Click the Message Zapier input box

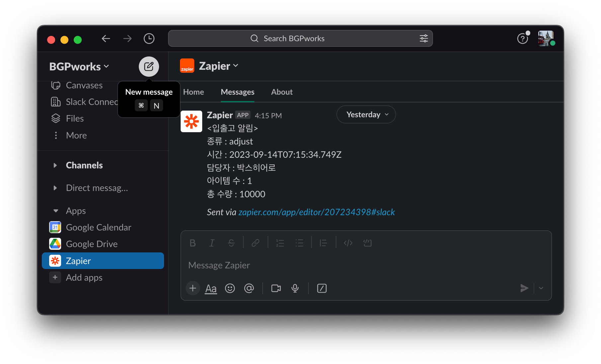[x=366, y=265]
